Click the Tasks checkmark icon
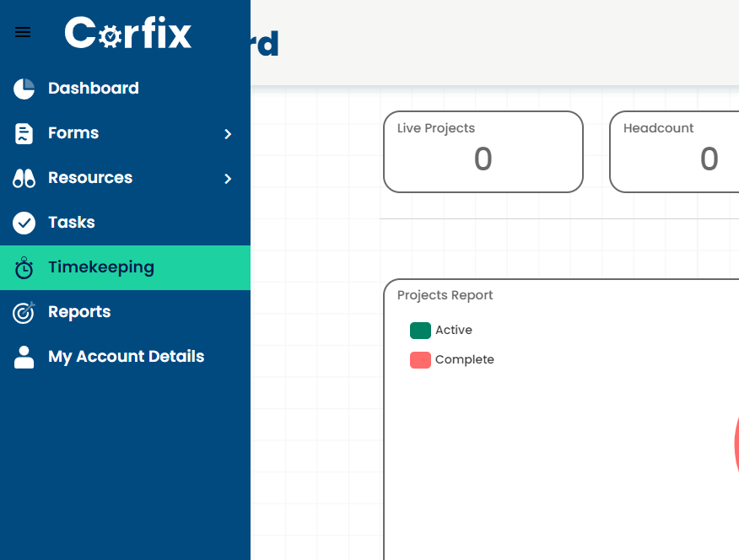739x560 pixels. [24, 223]
